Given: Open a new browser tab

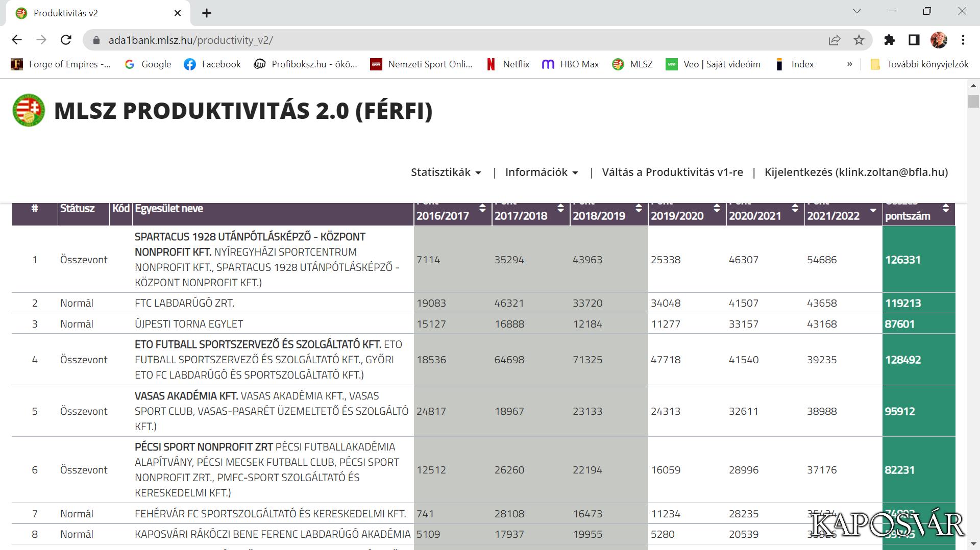Looking at the screenshot, I should [207, 13].
